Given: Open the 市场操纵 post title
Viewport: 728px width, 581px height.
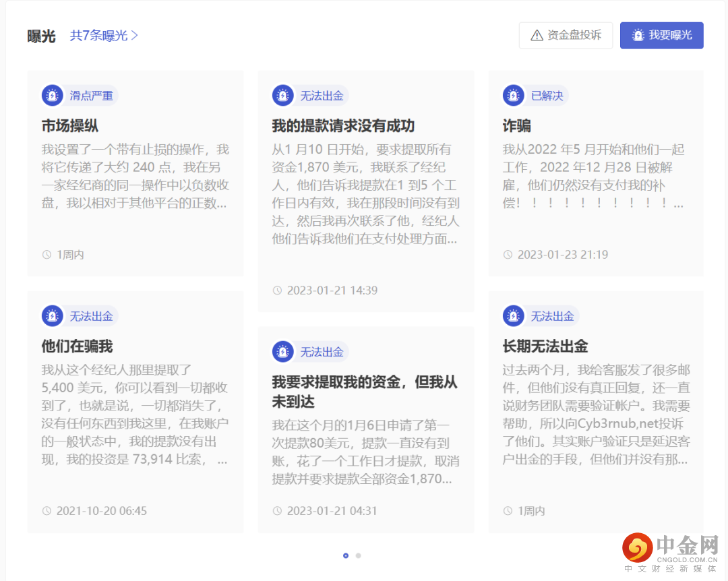Looking at the screenshot, I should [x=70, y=125].
